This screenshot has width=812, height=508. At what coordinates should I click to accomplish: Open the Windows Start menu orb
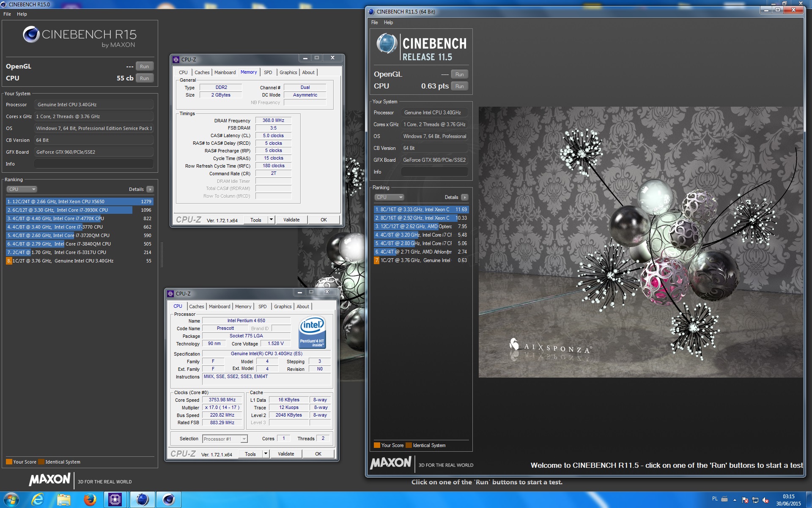11,500
